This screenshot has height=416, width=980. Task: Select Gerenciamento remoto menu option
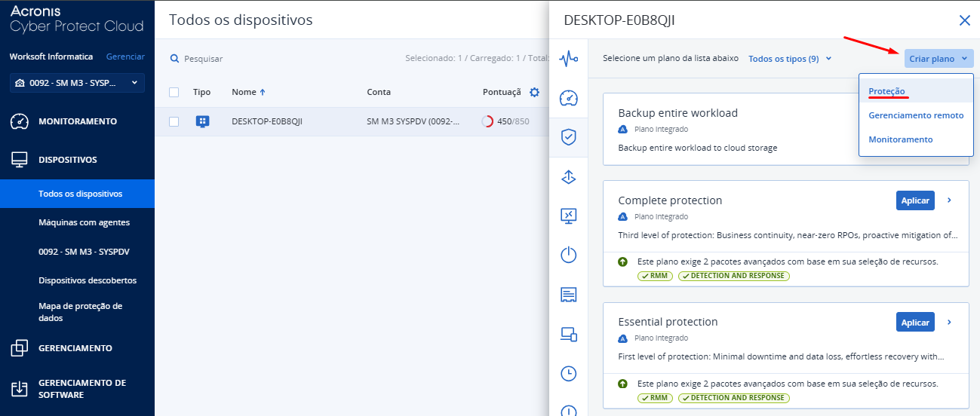click(x=916, y=115)
